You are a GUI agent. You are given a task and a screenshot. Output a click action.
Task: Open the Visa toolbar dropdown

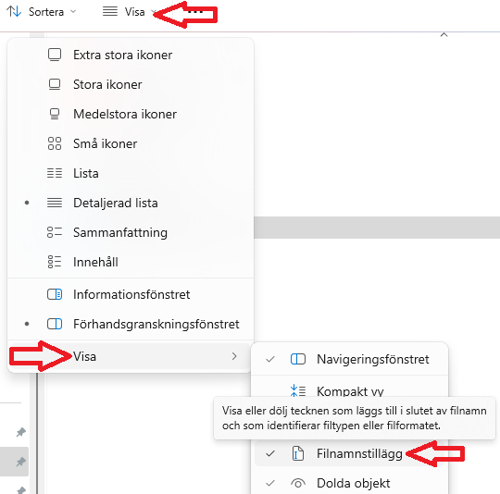(129, 12)
